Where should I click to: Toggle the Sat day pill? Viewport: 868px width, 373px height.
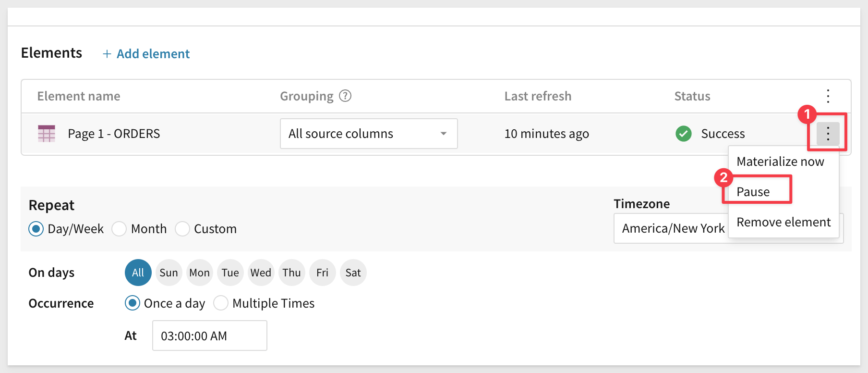coord(353,273)
